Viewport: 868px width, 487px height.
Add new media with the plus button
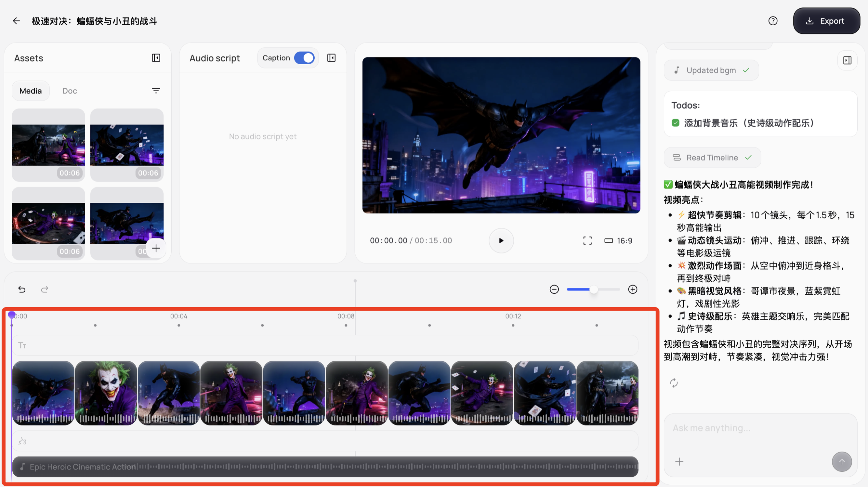pos(156,249)
